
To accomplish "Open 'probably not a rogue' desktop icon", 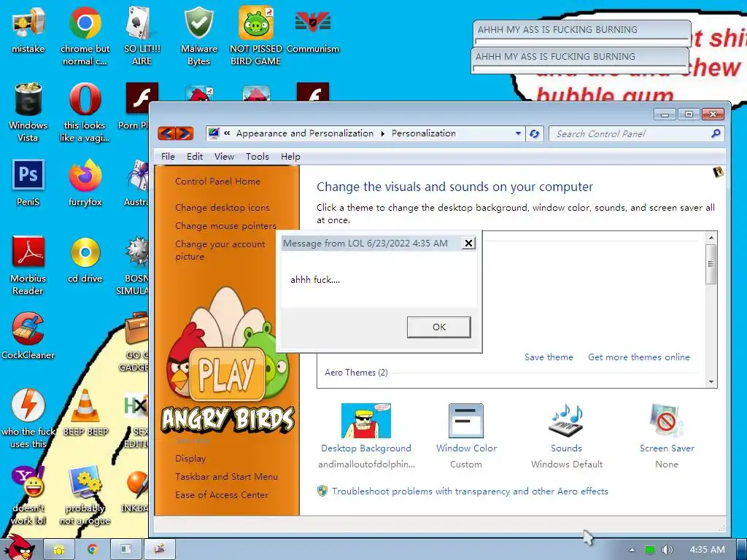I will (x=85, y=495).
